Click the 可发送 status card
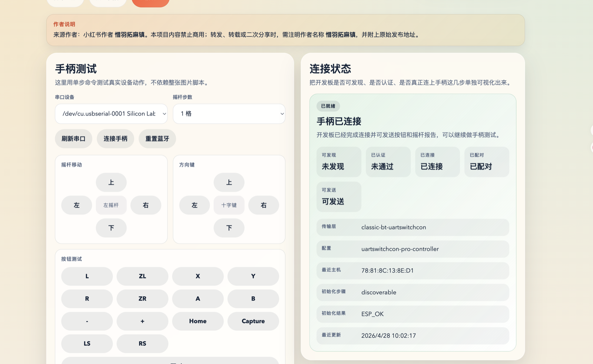593x364 pixels. click(x=339, y=197)
